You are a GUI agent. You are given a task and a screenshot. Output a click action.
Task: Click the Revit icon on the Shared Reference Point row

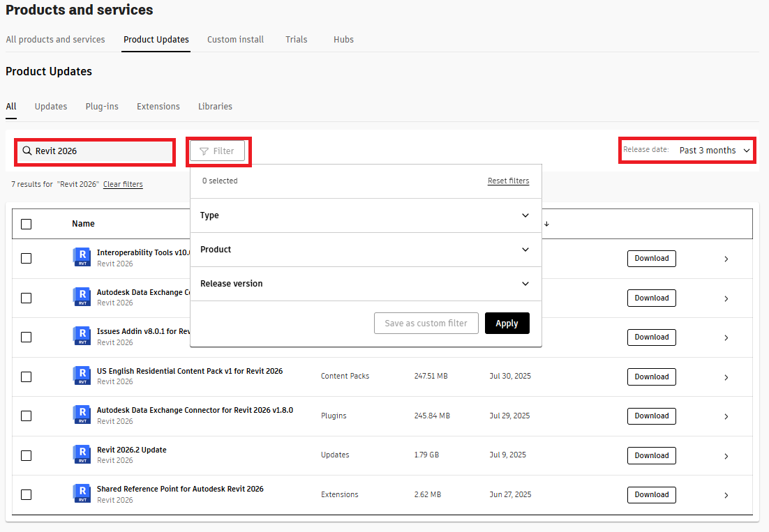pyautogui.click(x=82, y=493)
